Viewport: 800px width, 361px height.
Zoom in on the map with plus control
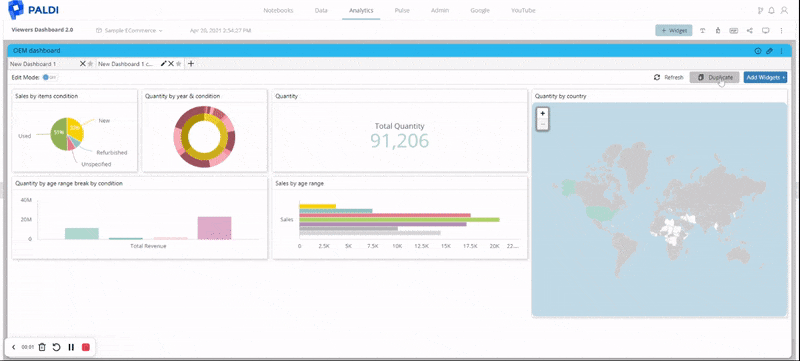[x=543, y=114]
